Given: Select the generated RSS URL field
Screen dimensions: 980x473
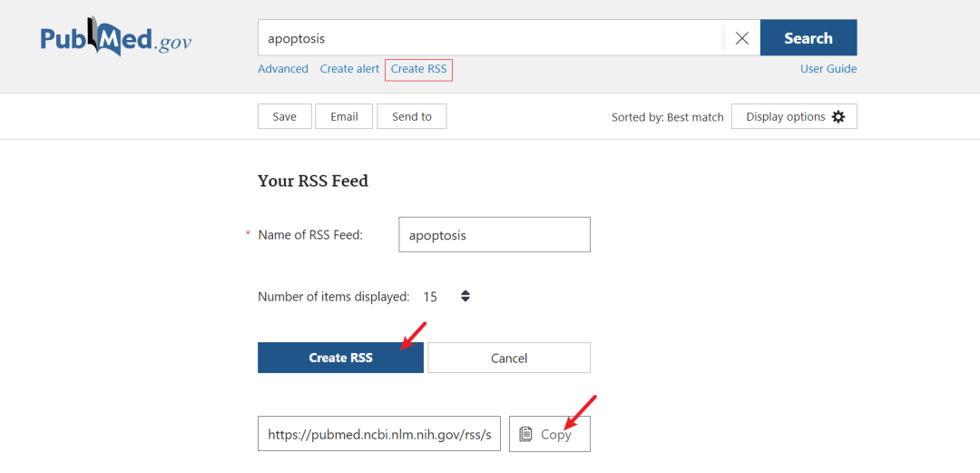Looking at the screenshot, I should [x=379, y=434].
